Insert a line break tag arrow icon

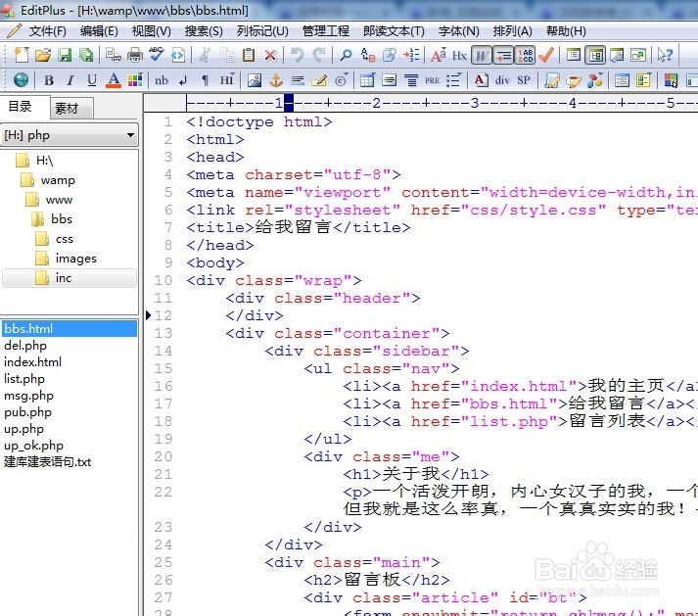(x=183, y=80)
